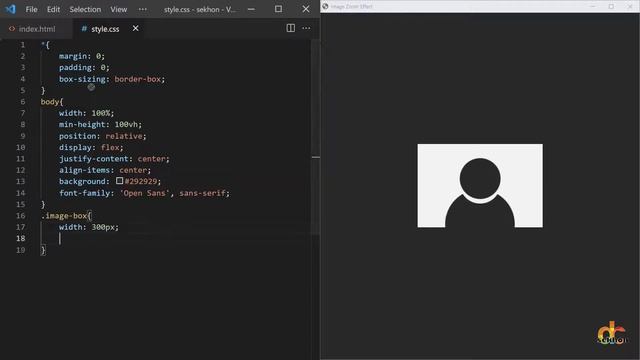Click the '.image-box' selector text
640x360 pixels.
click(64, 216)
